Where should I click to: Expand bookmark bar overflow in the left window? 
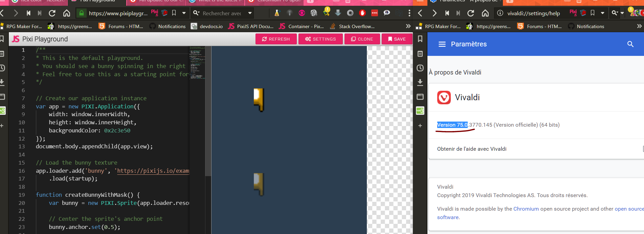(x=408, y=26)
